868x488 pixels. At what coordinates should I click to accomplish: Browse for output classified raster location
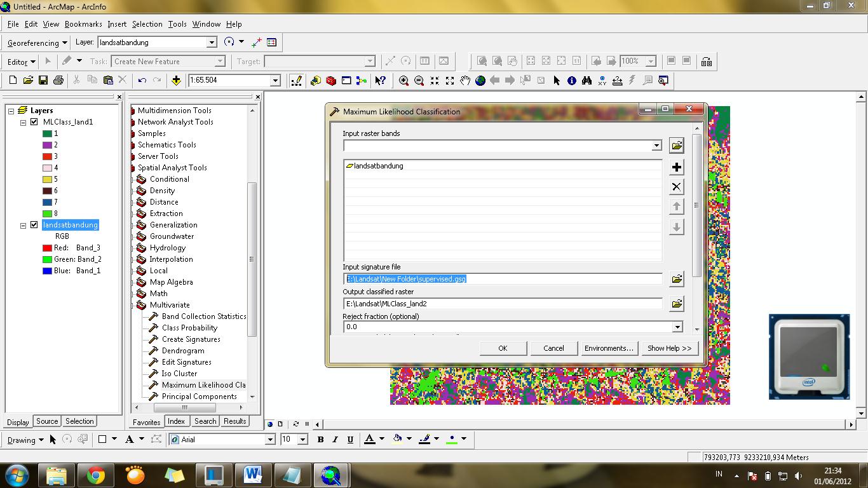click(x=676, y=304)
